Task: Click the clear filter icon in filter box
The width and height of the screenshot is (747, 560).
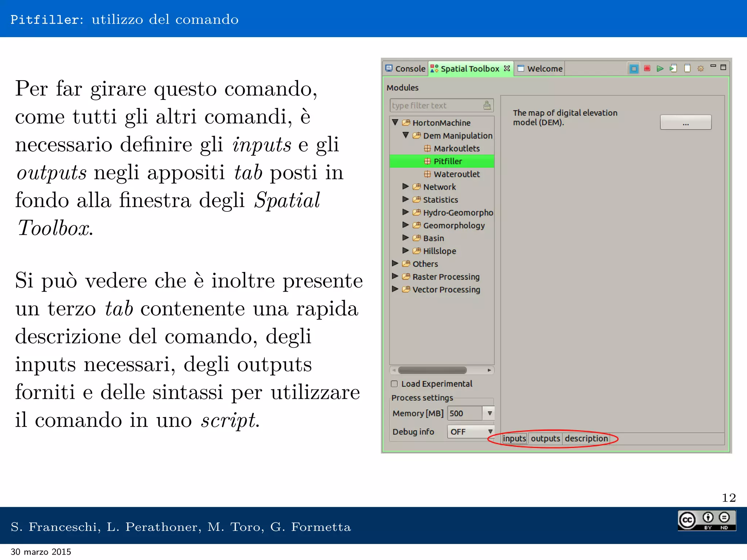Action: (x=487, y=105)
